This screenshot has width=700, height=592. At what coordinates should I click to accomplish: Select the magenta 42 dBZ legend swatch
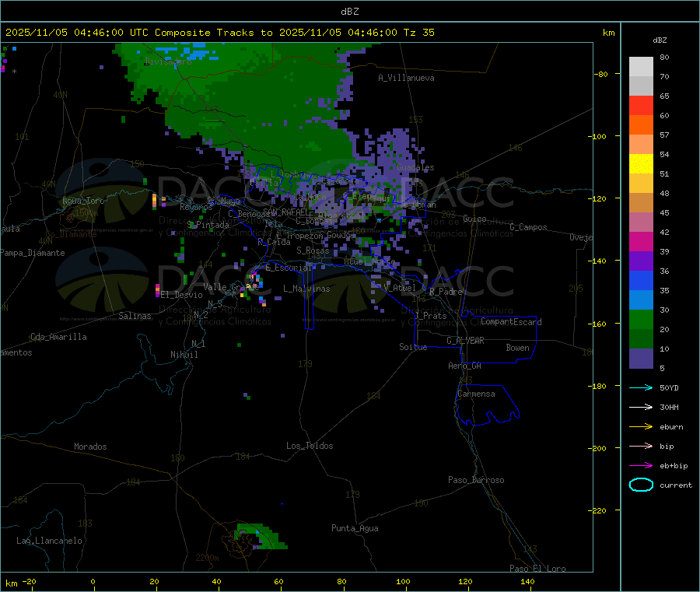[x=641, y=241]
